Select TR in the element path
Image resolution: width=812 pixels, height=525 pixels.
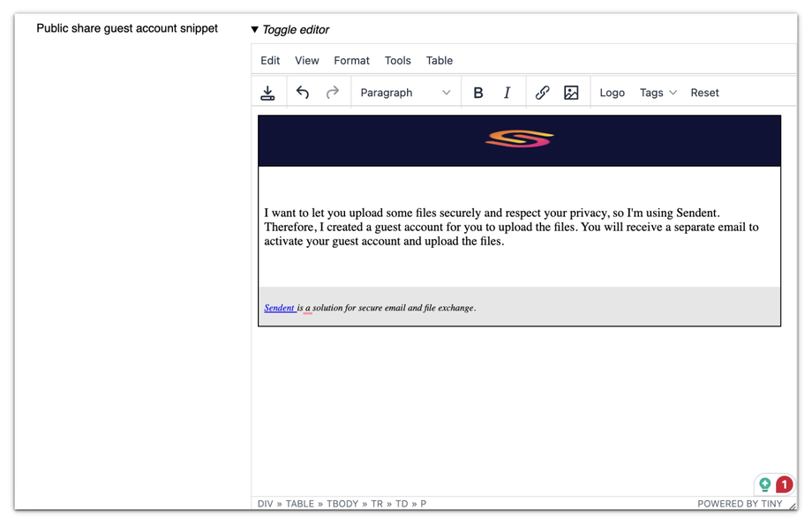(377, 504)
